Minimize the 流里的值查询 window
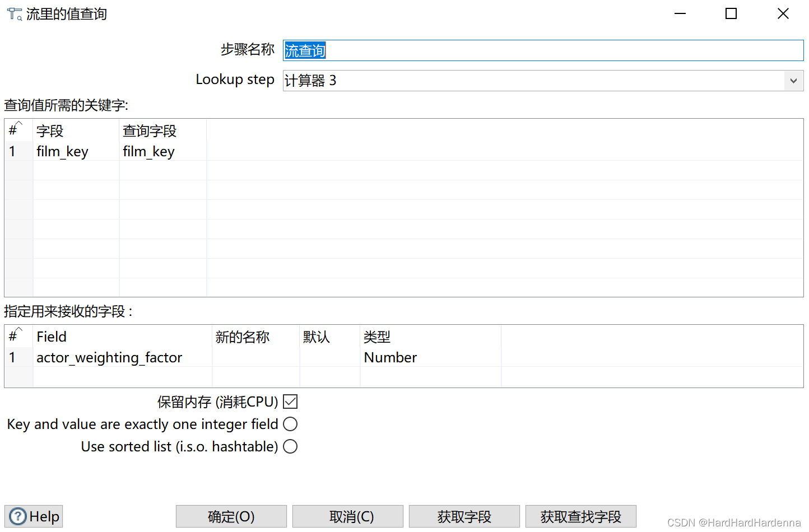 [680, 13]
